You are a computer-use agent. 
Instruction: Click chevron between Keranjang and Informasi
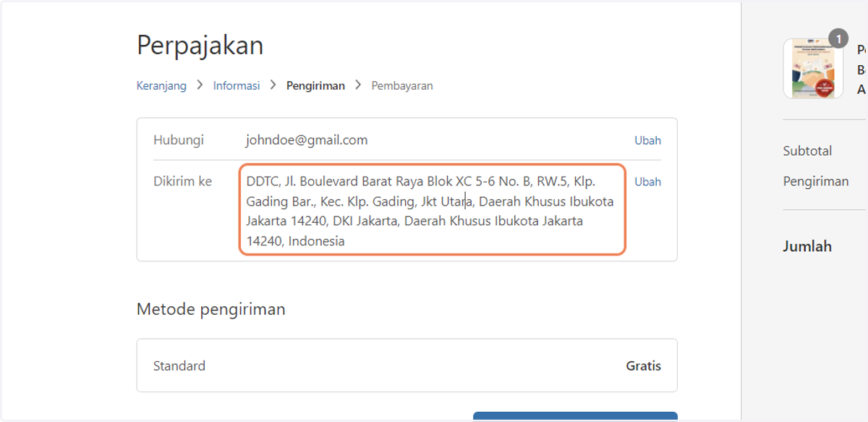[200, 85]
